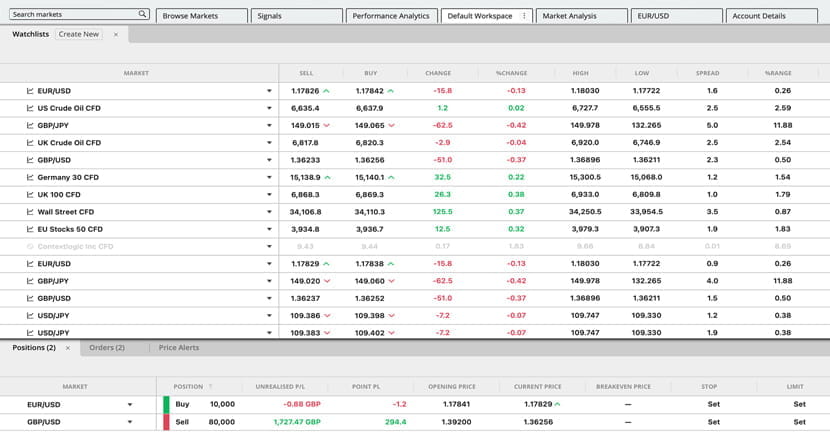The width and height of the screenshot is (830, 435).
Task: Click opening price 1.39200 of GBP/USD position
Action: (456, 422)
